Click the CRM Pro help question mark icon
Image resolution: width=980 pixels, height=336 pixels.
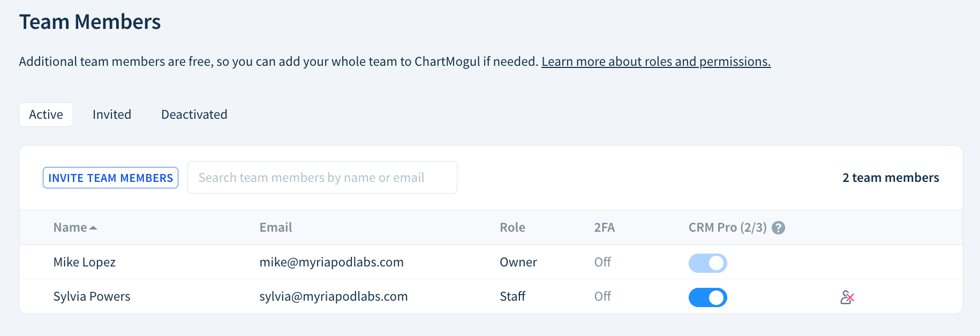779,227
